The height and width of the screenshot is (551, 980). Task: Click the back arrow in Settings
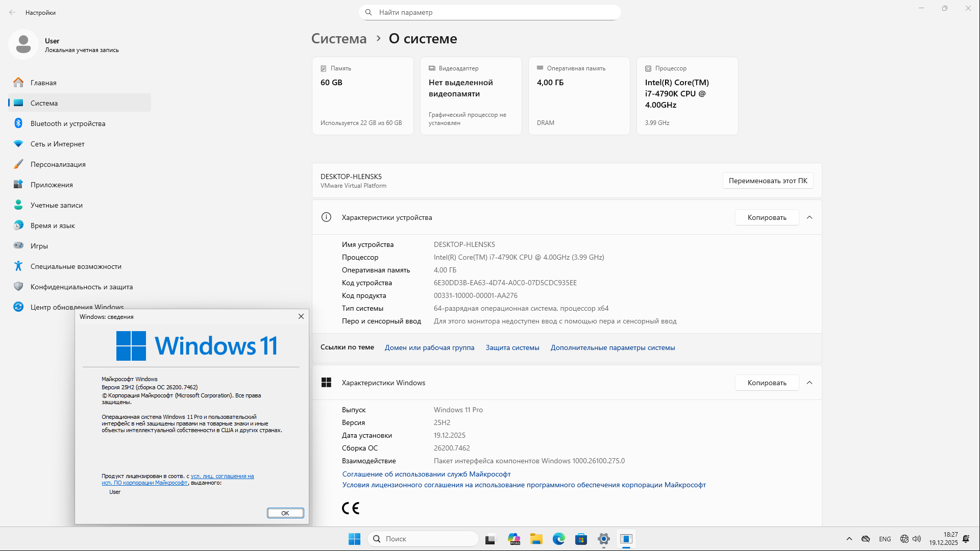(12, 12)
